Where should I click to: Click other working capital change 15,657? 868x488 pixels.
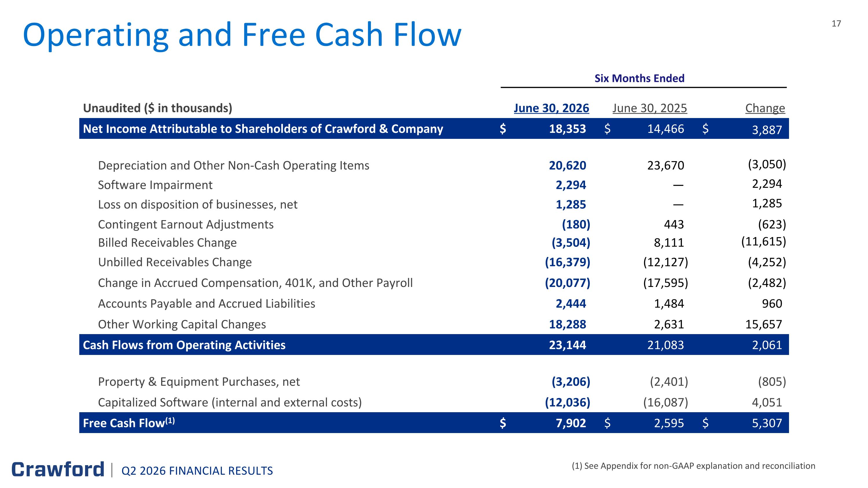764,324
